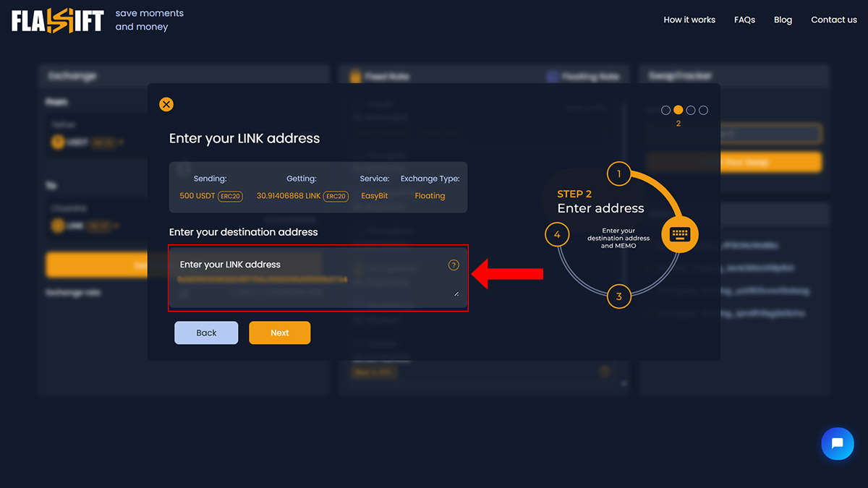The width and height of the screenshot is (868, 488).
Task: Open the Contact us page
Action: pyautogui.click(x=834, y=20)
